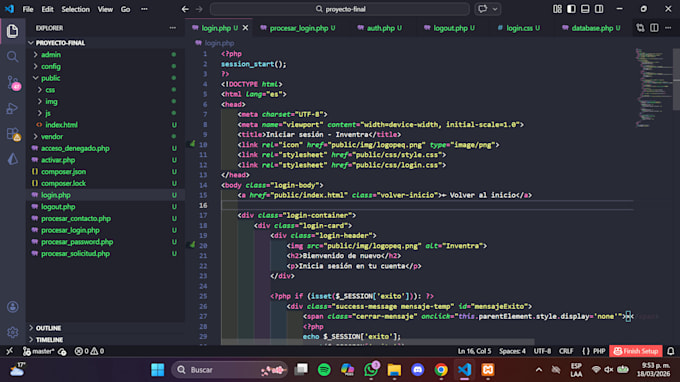Viewport: 680px width, 382px height.
Task: Switch to the auth.php tab
Action: (x=380, y=28)
